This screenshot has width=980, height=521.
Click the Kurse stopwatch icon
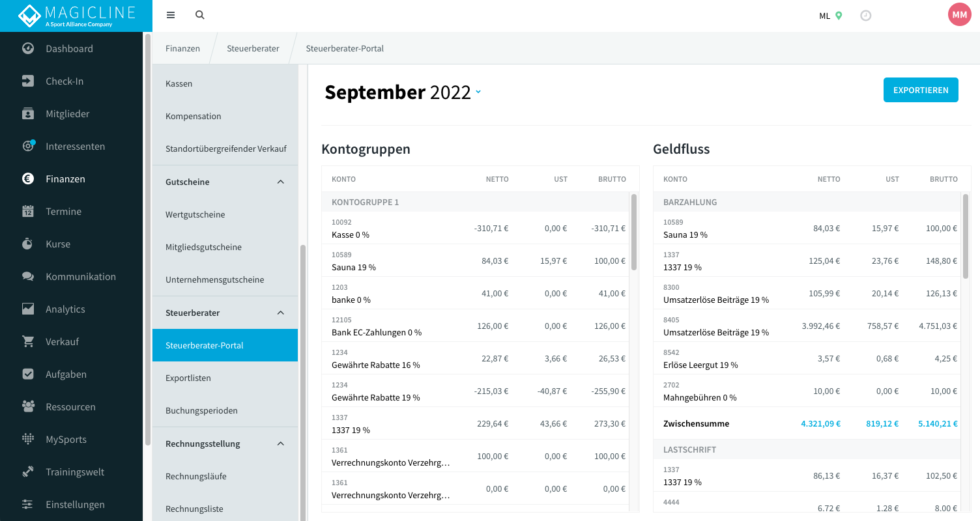click(28, 244)
